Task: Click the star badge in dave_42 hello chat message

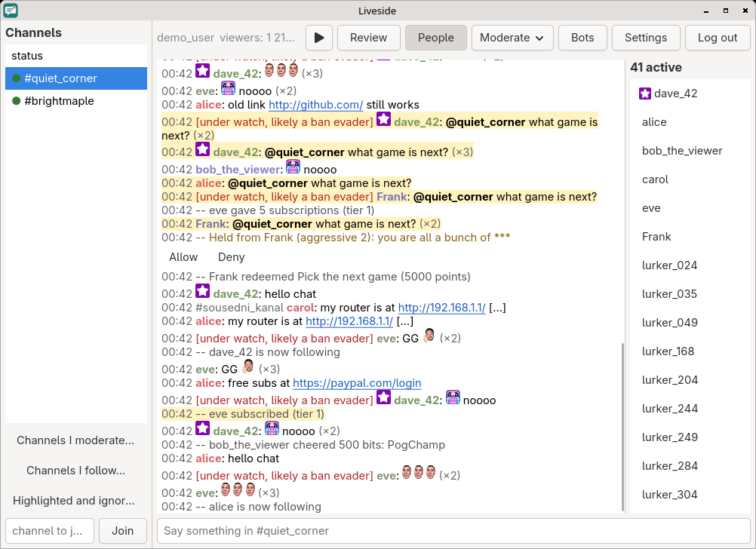Action: click(202, 291)
